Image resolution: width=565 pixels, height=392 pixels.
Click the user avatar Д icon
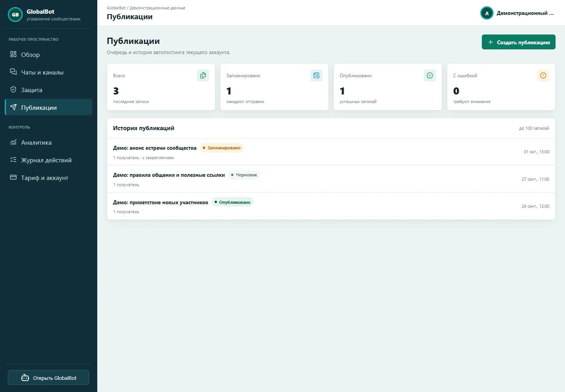click(x=487, y=13)
